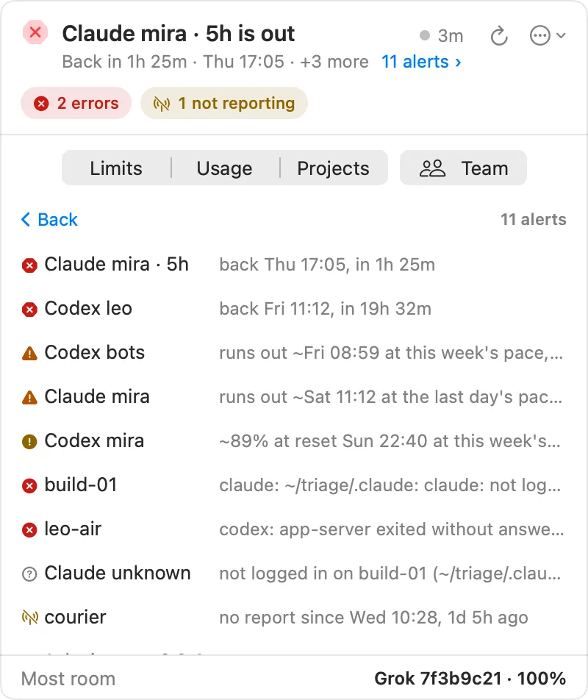Click error icon on leo-air row
The width and height of the screenshot is (588, 700).
click(29, 530)
